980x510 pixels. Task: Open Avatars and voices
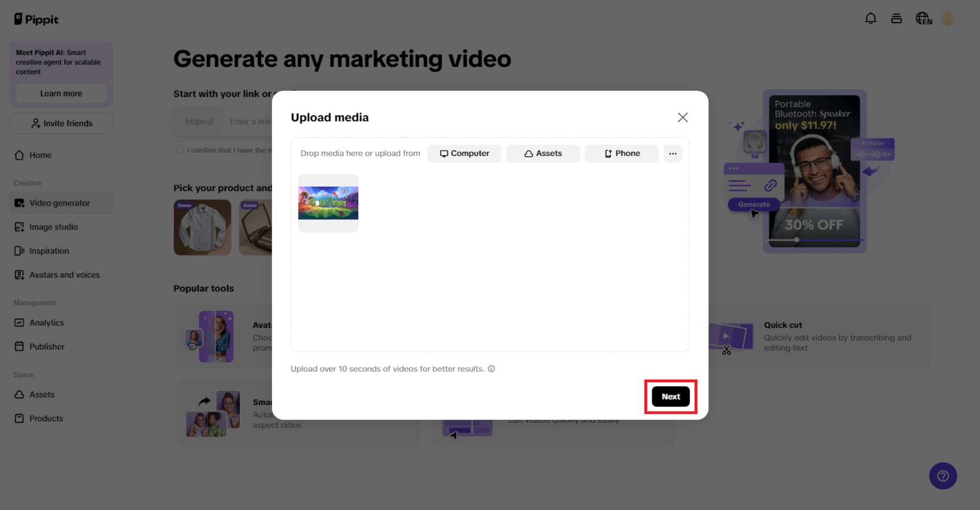pyautogui.click(x=64, y=274)
